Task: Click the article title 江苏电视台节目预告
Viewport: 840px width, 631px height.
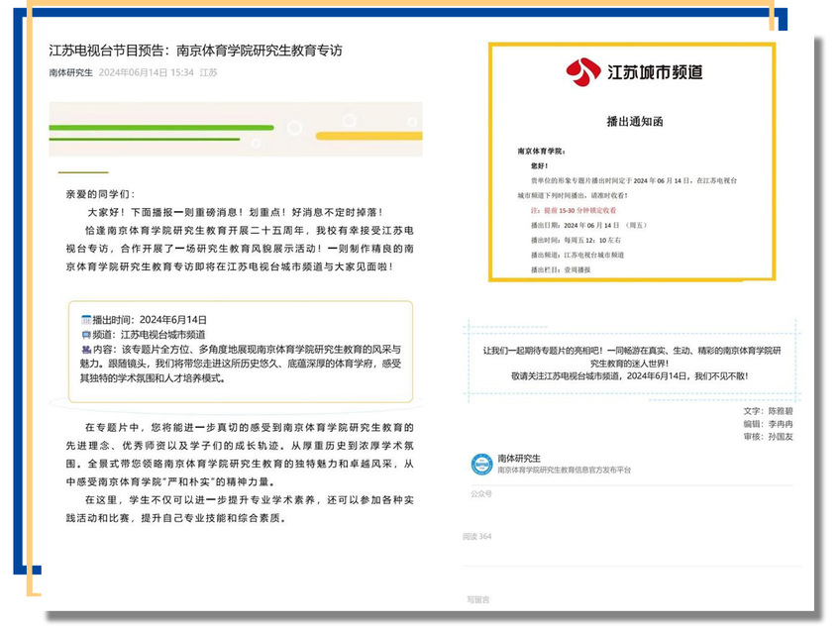Action: click(195, 51)
